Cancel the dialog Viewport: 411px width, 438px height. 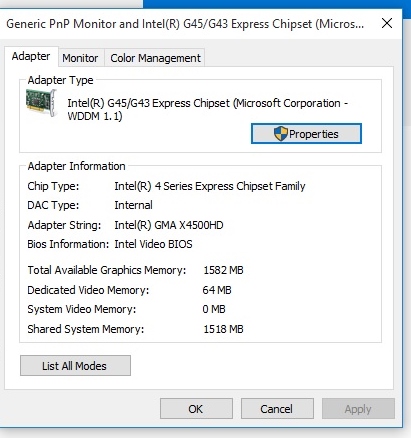(x=277, y=409)
